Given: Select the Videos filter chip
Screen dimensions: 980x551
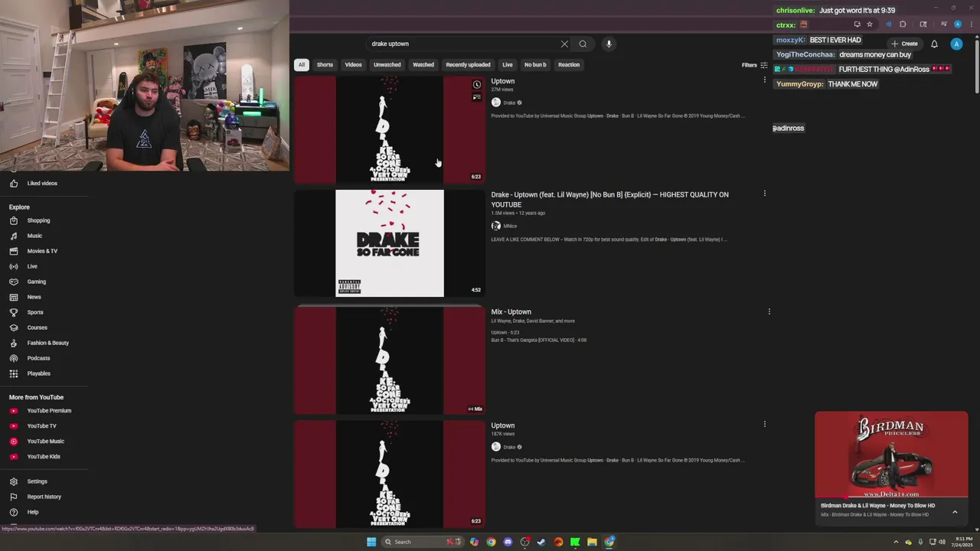Looking at the screenshot, I should (x=353, y=65).
